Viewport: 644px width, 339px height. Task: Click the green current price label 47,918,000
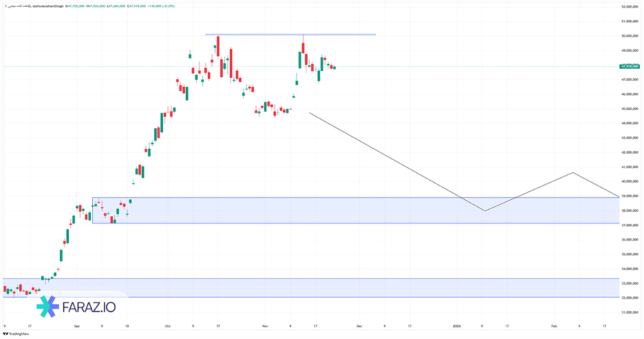pos(630,66)
